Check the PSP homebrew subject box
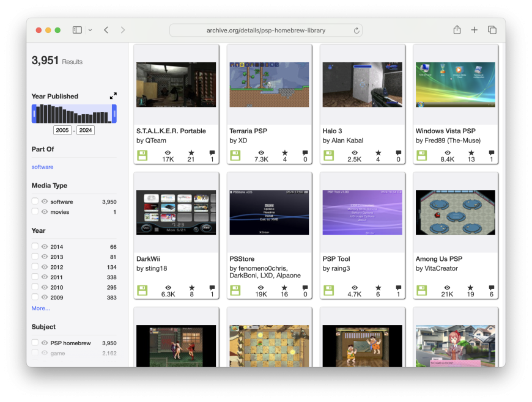This screenshot has width=532, height=402. click(35, 343)
